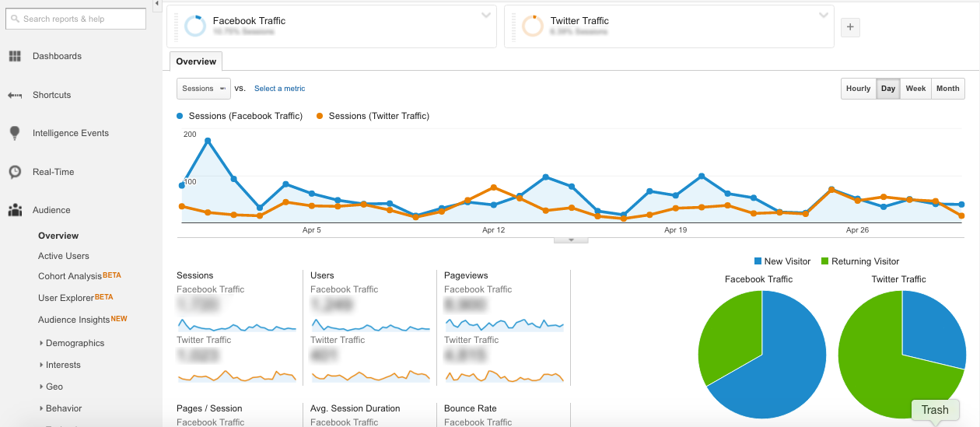Open Real-Time reports section
Screen dimensions: 980x427
click(54, 172)
